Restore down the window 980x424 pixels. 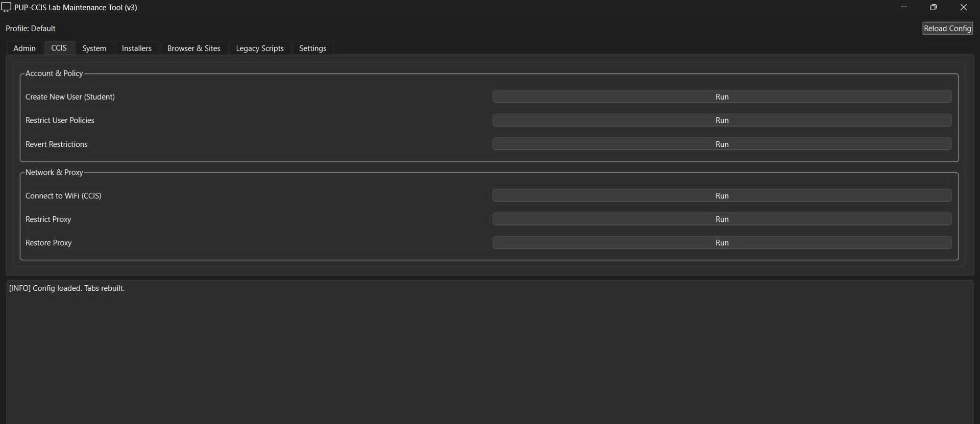934,7
